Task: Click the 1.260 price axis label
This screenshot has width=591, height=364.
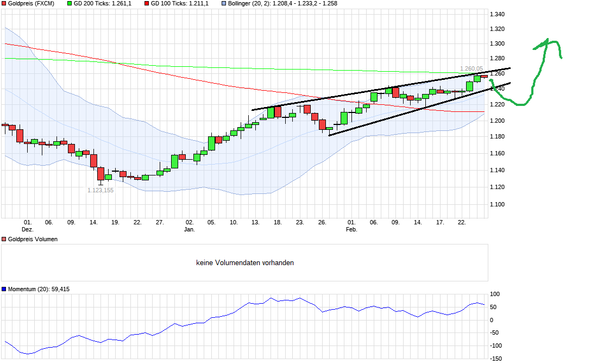Action: tap(497, 73)
